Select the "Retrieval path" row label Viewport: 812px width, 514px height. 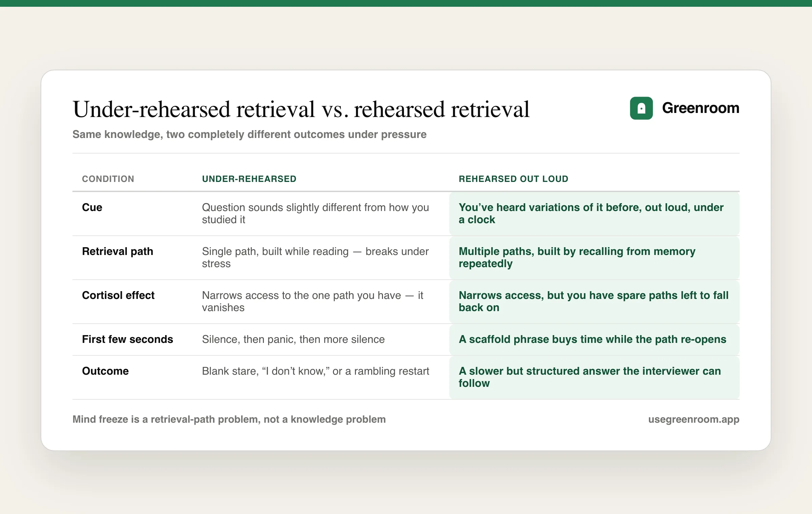[117, 251]
